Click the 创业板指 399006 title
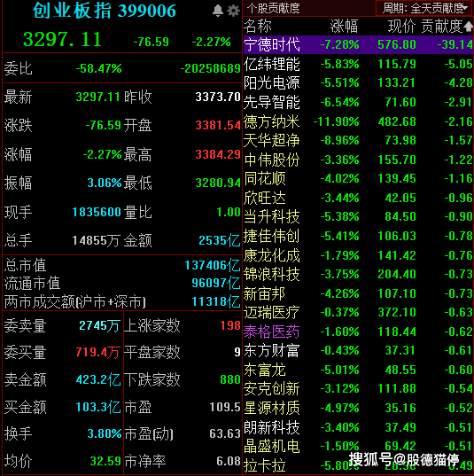474x476 pixels. (x=105, y=11)
